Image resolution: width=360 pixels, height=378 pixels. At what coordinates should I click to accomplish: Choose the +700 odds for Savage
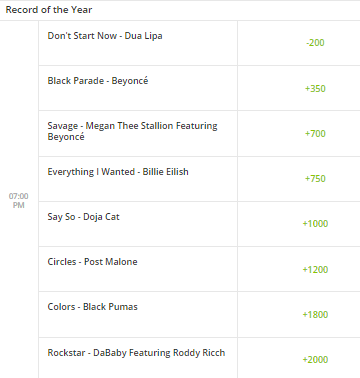(315, 133)
